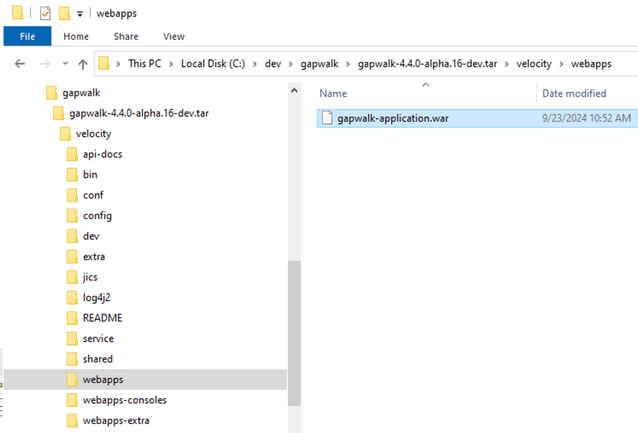Viewport: 638px width, 433px height.
Task: Open extra folder in tree
Action: [94, 256]
